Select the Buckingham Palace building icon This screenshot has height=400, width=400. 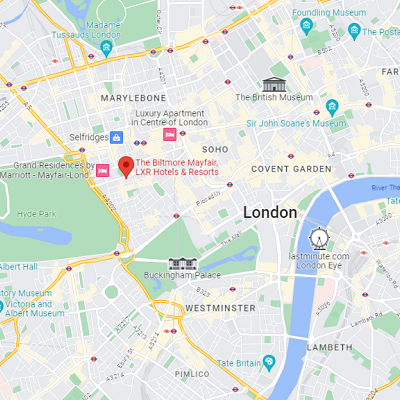[x=183, y=263]
